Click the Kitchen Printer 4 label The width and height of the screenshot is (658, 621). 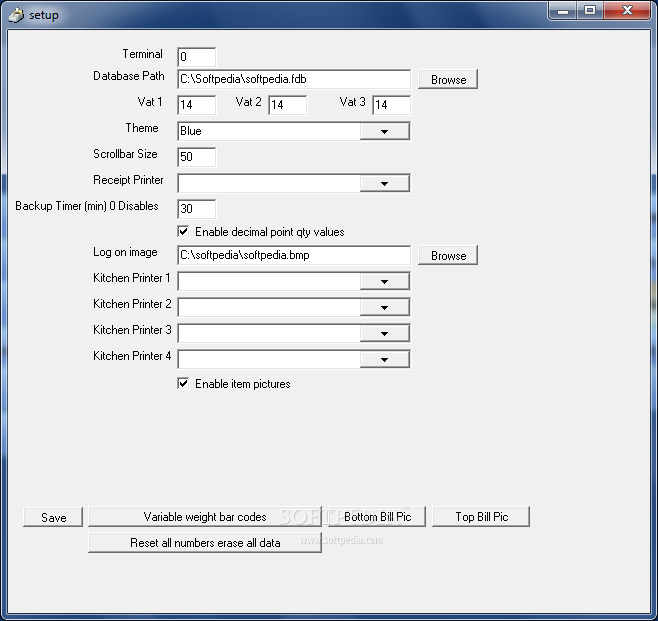pos(132,356)
